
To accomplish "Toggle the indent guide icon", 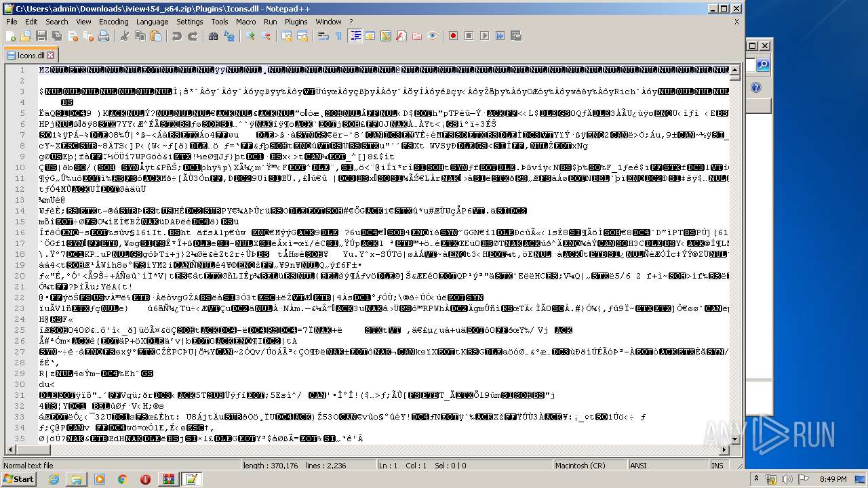I will pos(355,36).
